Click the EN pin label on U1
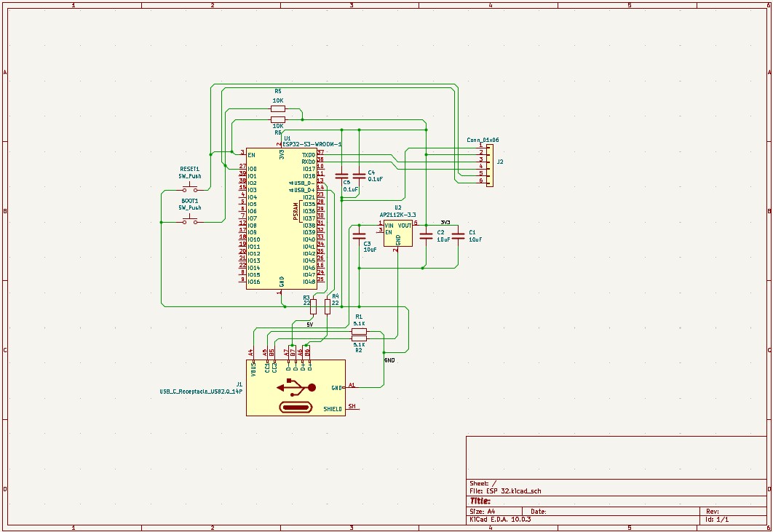The width and height of the screenshot is (773, 532). 252,155
